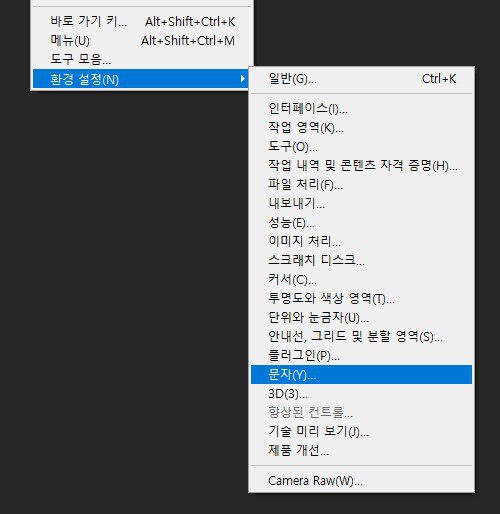Screen dimensions: 500x514
Task: Choose 메뉴(U) menu item
Action: coord(142,41)
